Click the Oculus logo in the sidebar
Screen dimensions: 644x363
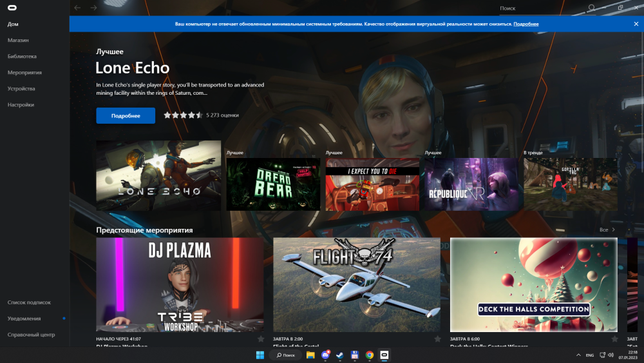click(x=13, y=8)
